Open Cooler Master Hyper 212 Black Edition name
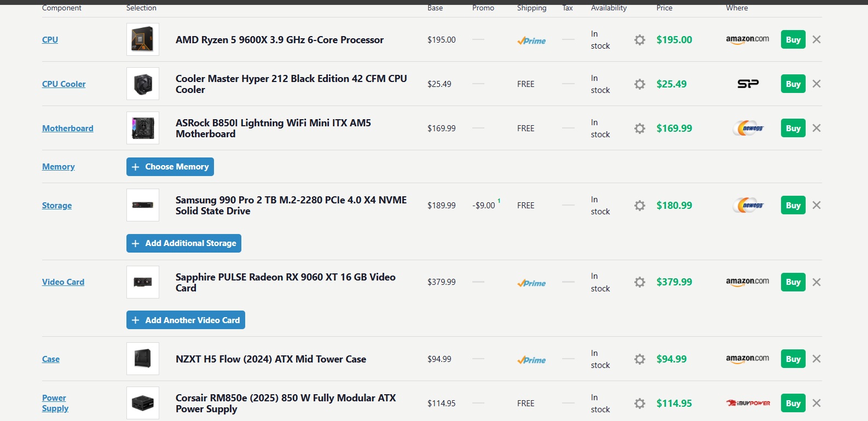This screenshot has width=868, height=421. (x=291, y=84)
